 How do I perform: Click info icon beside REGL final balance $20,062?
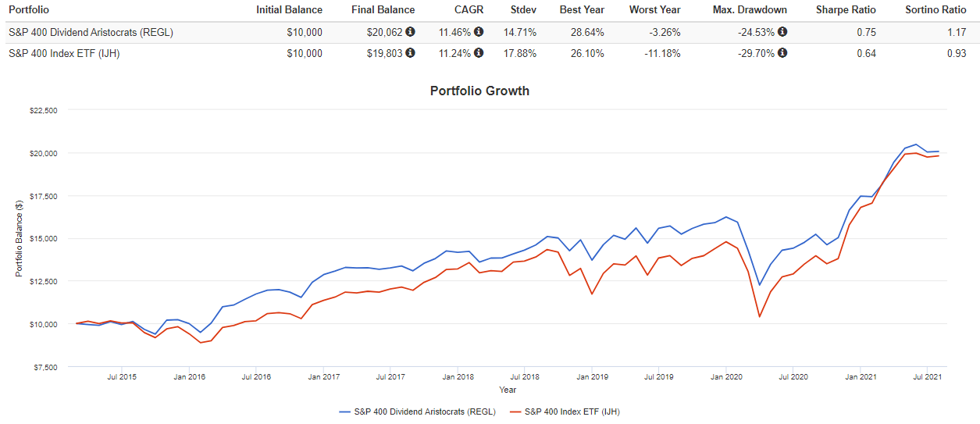coord(411,32)
